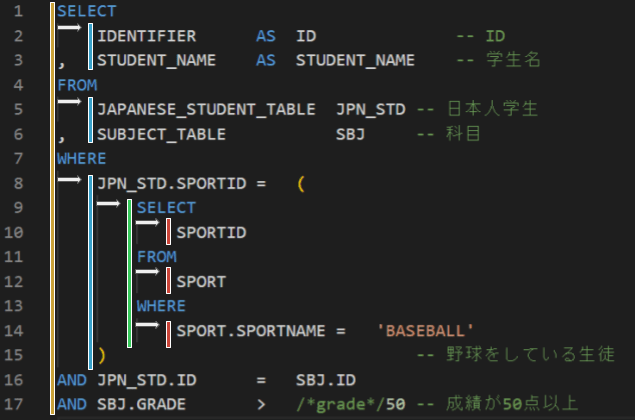Click the FROM keyword on line 4
The image size is (635, 420).
click(x=77, y=85)
